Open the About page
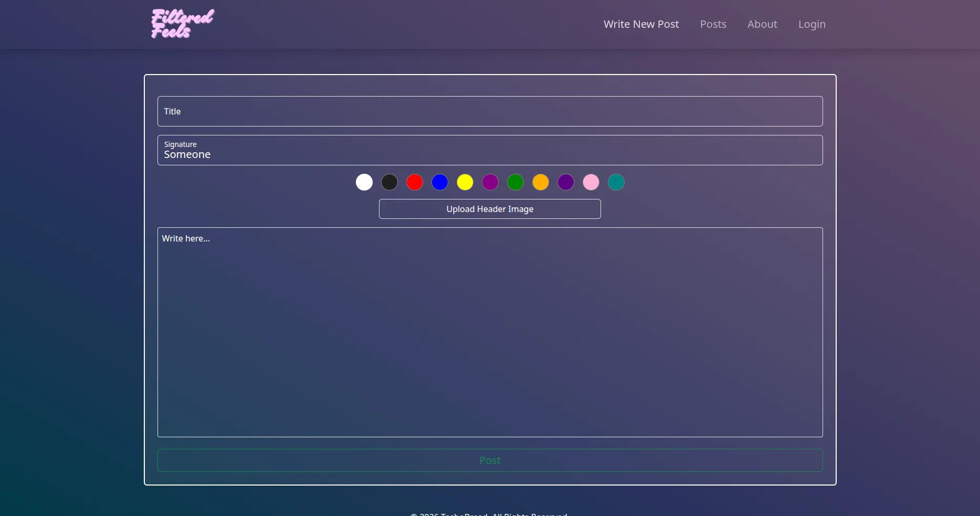980x516 pixels. [762, 24]
